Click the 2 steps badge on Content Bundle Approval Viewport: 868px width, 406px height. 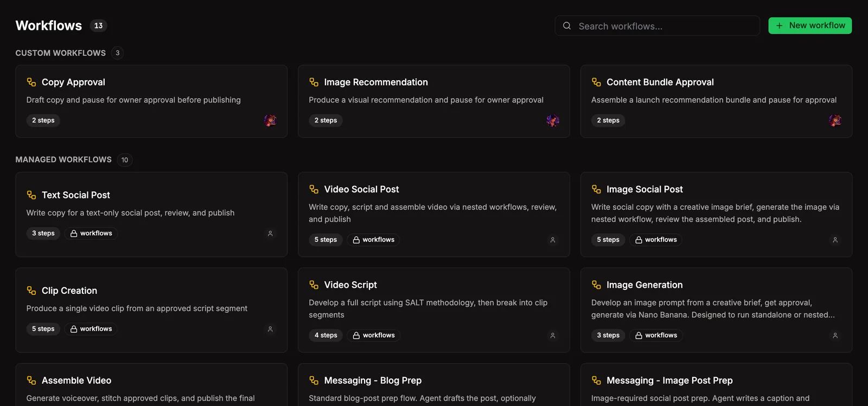pos(608,120)
